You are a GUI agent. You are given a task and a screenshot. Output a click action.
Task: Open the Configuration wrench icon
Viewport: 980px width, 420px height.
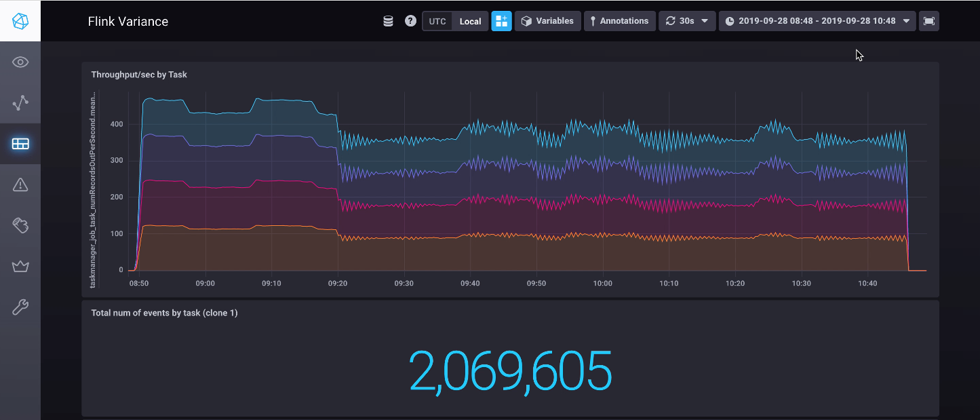coord(20,307)
